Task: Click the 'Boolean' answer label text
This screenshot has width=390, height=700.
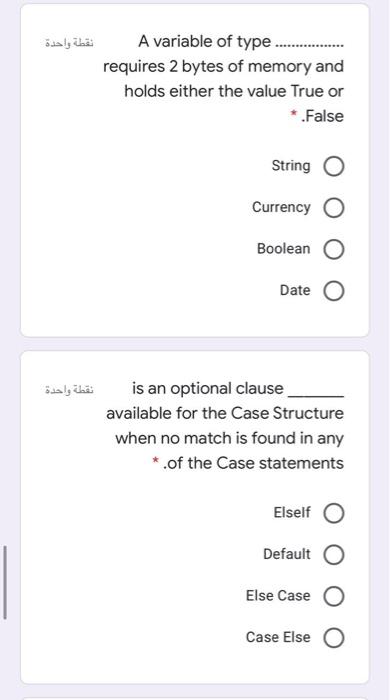Action: click(x=283, y=249)
